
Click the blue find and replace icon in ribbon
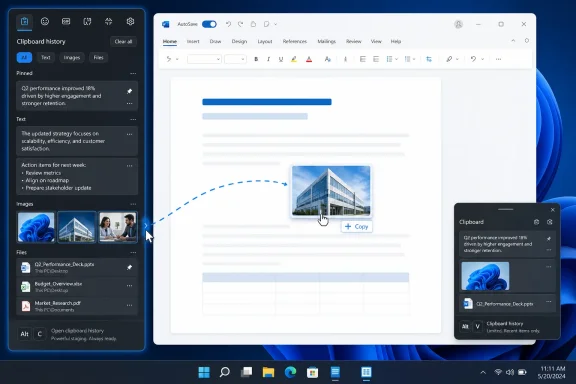pyautogui.click(x=429, y=59)
